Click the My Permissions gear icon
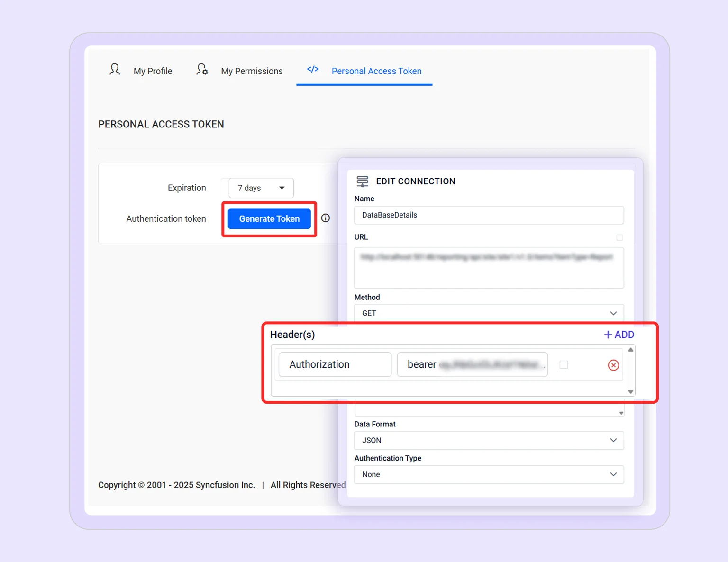 pyautogui.click(x=201, y=69)
